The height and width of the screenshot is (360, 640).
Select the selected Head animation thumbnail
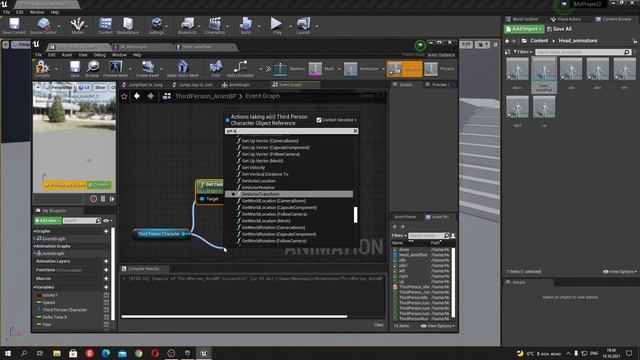(x=544, y=74)
